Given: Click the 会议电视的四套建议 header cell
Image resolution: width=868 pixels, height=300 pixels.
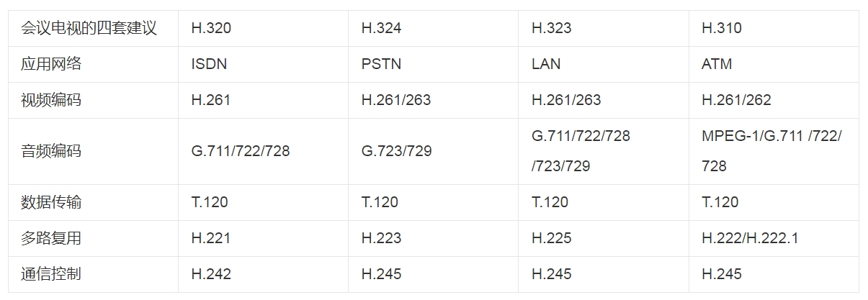Looking at the screenshot, I should (89, 28).
